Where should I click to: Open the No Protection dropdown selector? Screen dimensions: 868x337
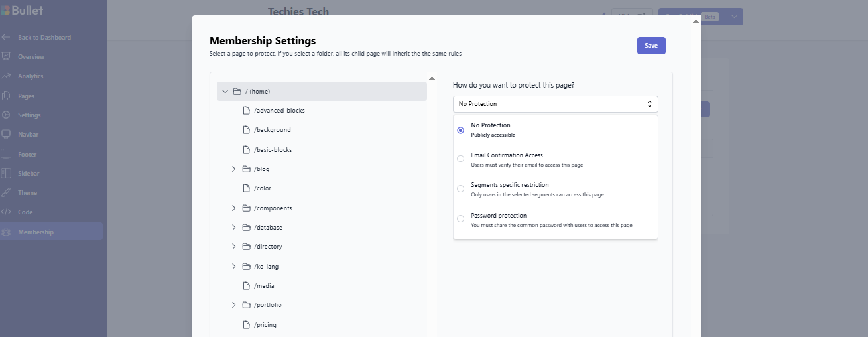(x=555, y=104)
